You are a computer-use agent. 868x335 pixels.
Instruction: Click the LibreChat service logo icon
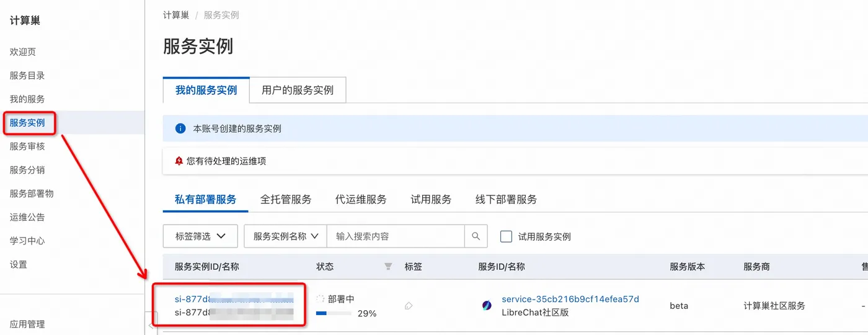pyautogui.click(x=487, y=306)
